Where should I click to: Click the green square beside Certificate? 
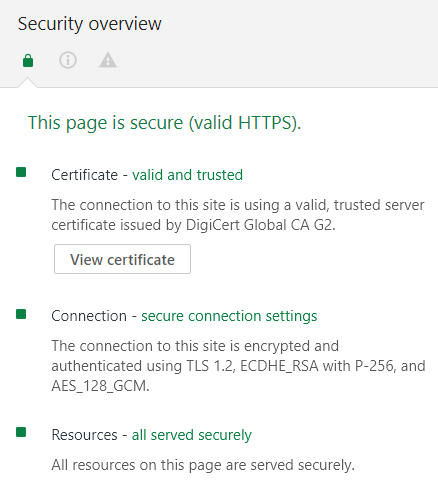tap(21, 172)
